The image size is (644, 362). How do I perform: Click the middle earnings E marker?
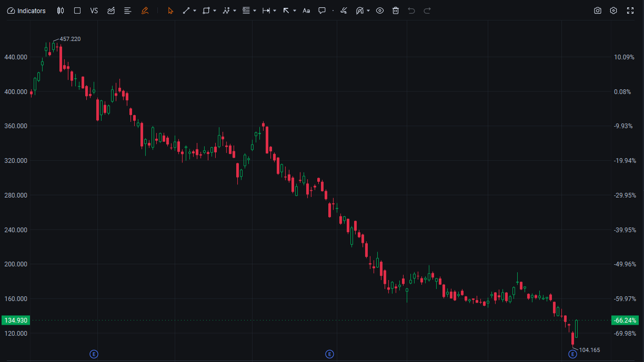[x=330, y=354]
